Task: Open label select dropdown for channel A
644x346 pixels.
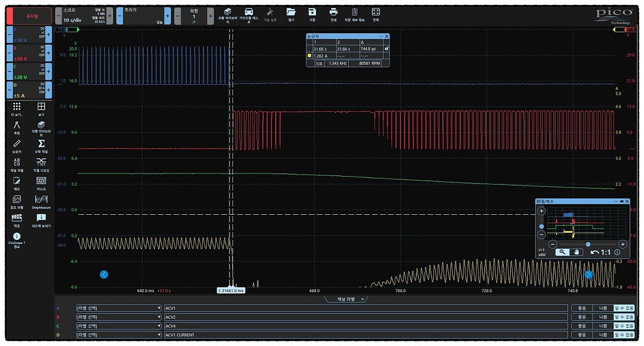Action: coord(119,308)
